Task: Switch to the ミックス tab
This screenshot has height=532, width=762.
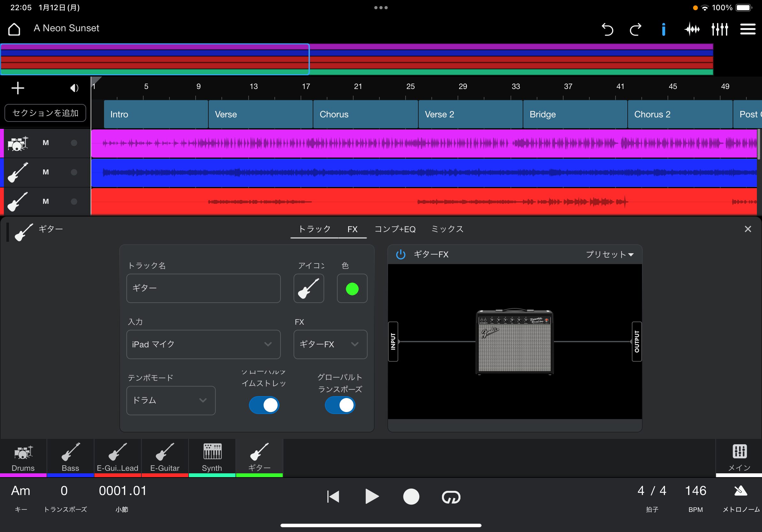Action: pyautogui.click(x=447, y=229)
